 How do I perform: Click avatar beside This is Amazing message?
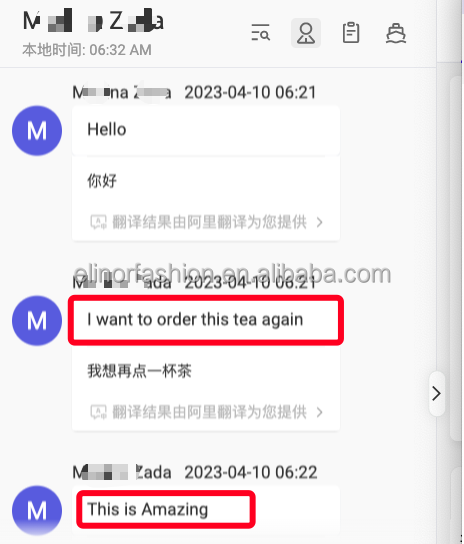[x=37, y=511]
